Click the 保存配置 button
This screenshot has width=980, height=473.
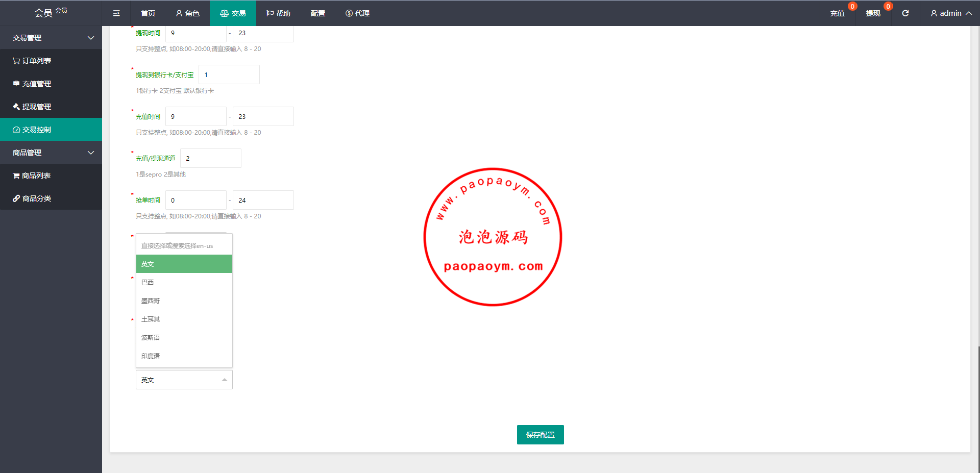click(x=540, y=435)
